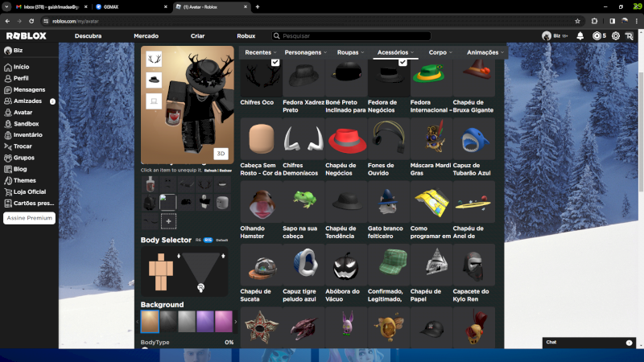Click the Pesquisar search field
The width and height of the screenshot is (644, 362).
(352, 36)
